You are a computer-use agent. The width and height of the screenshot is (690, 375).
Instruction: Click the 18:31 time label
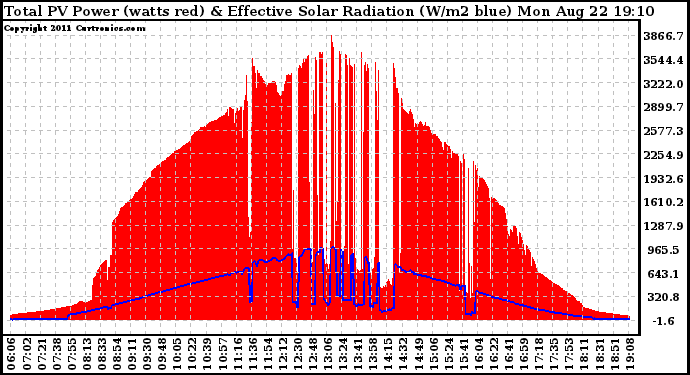click(599, 354)
